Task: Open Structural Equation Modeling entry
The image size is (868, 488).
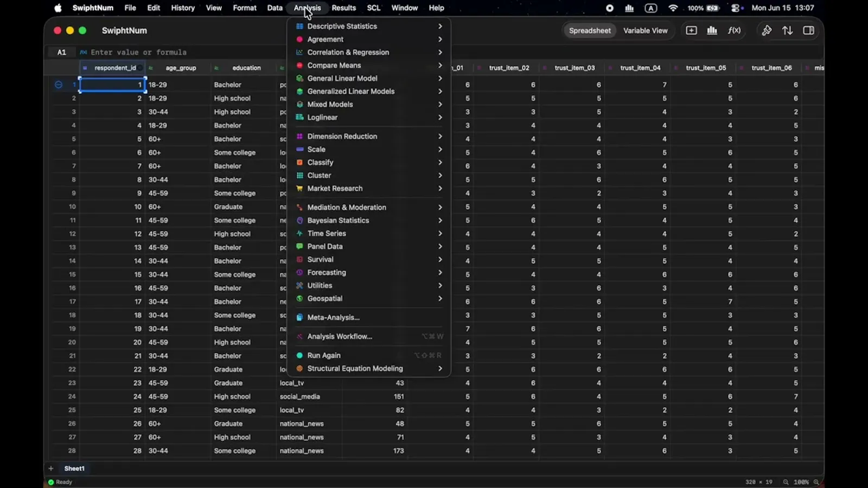Action: tap(369, 368)
